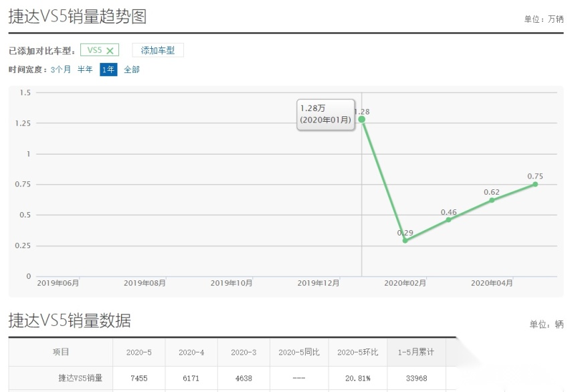Click the 项目 table header
570x392 pixels.
61,352
